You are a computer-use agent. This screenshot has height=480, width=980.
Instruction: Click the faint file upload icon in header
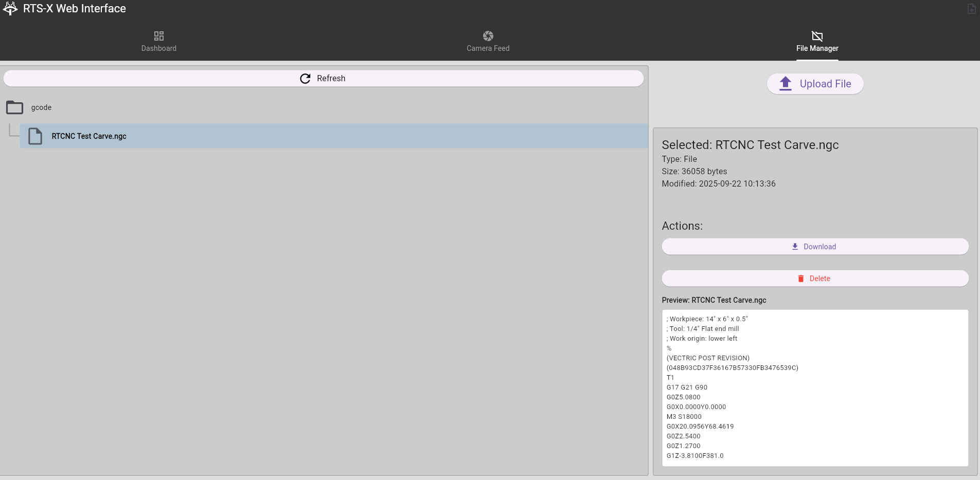coord(971,9)
